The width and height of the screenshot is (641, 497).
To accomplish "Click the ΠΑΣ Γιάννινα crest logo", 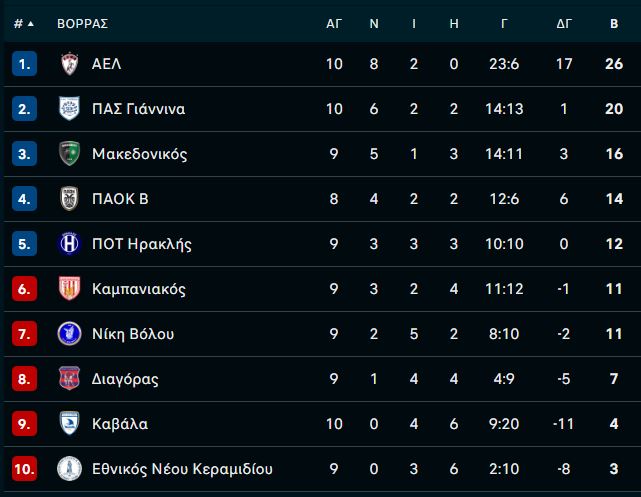I will point(69,109).
